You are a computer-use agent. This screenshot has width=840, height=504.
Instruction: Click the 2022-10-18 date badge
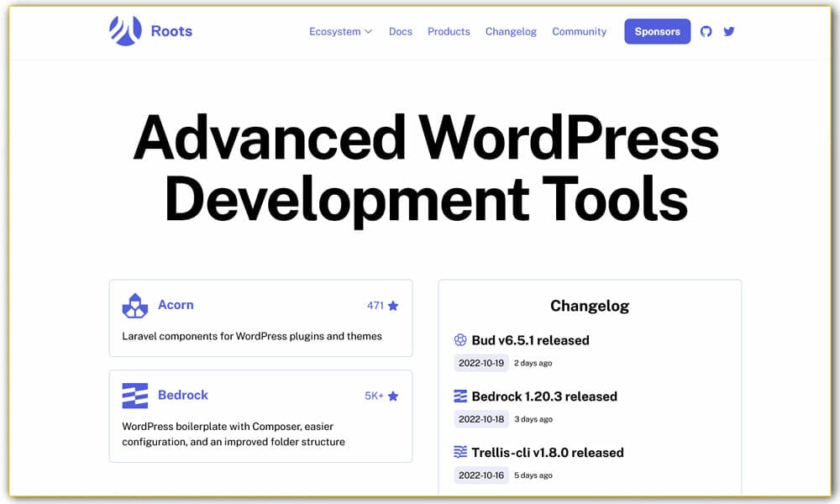tap(481, 419)
